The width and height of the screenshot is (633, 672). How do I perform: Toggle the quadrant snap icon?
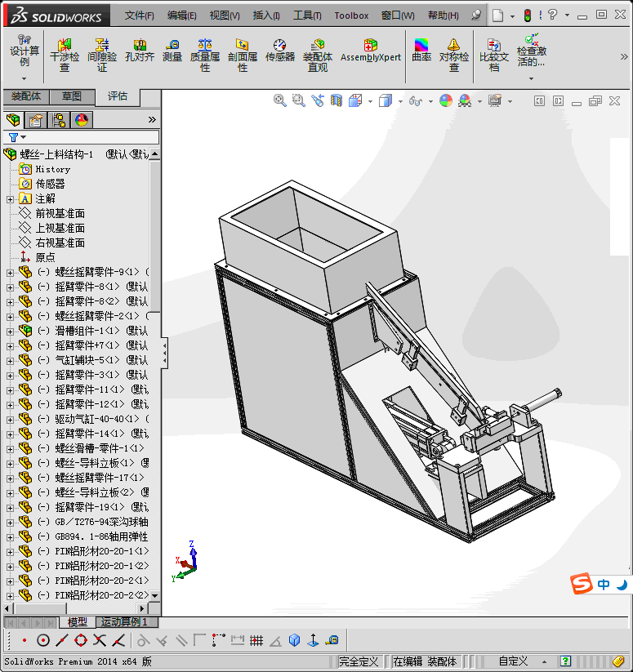pos(81,641)
